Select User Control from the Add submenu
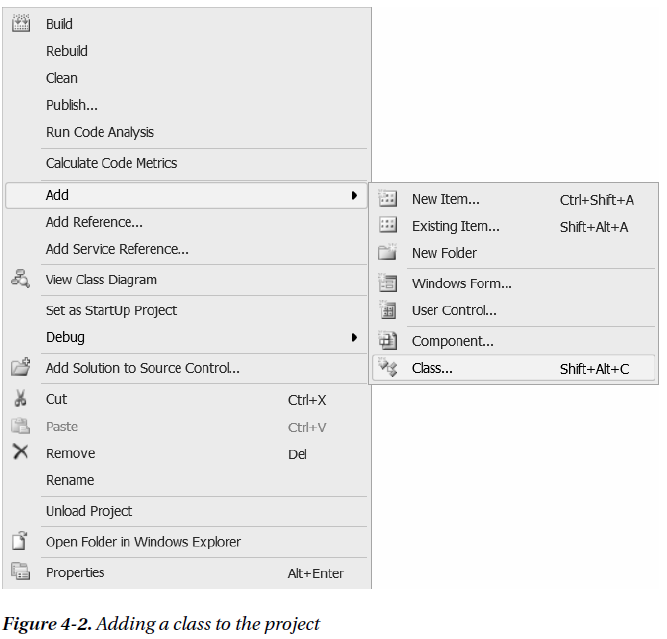667x639 pixels. click(x=454, y=310)
